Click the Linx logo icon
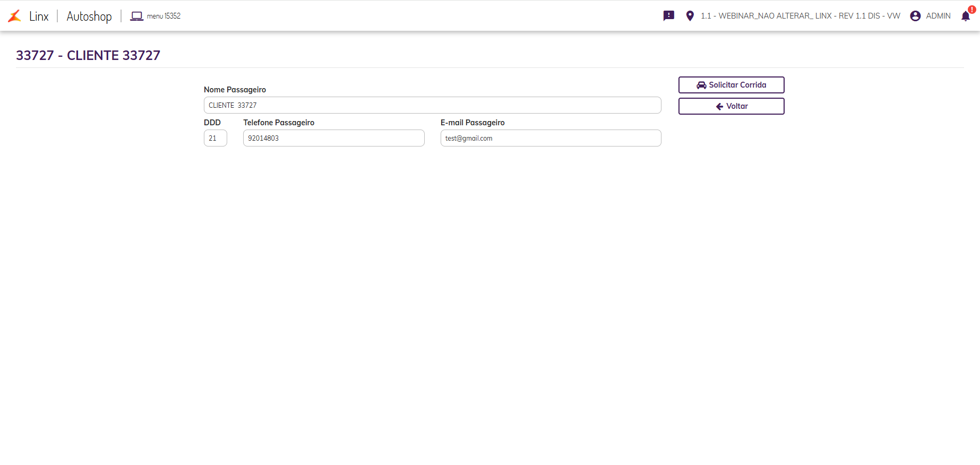Screen dimensions: 980x465 tap(14, 16)
